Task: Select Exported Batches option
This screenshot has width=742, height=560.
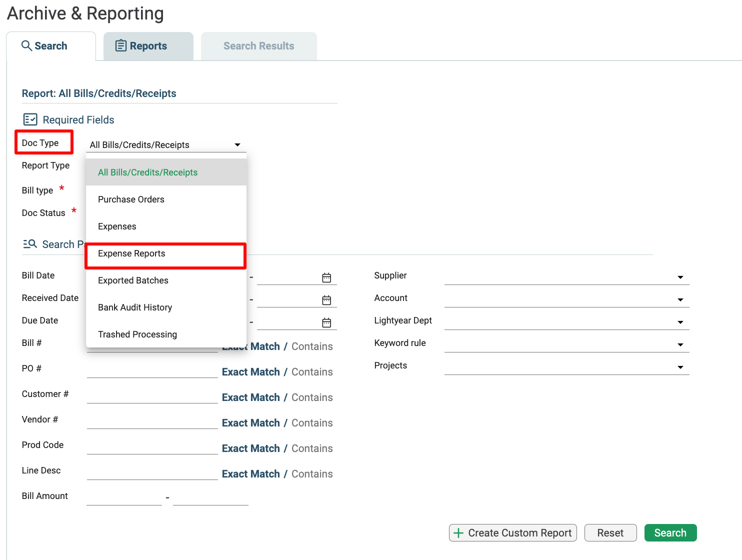Action: [166, 280]
